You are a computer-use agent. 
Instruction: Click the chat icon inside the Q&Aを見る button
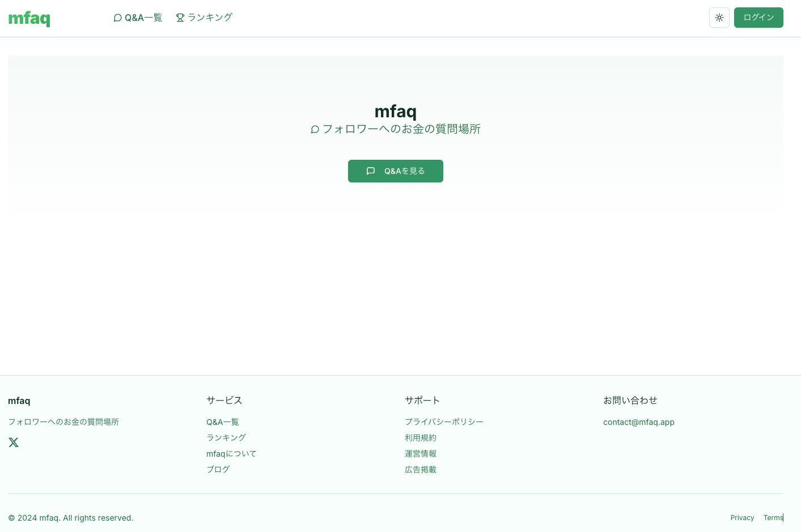[x=371, y=171]
